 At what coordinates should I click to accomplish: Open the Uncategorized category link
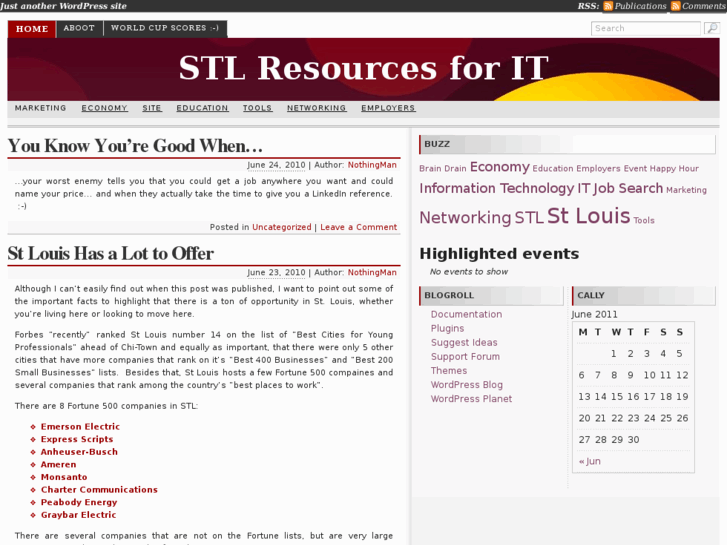[281, 227]
